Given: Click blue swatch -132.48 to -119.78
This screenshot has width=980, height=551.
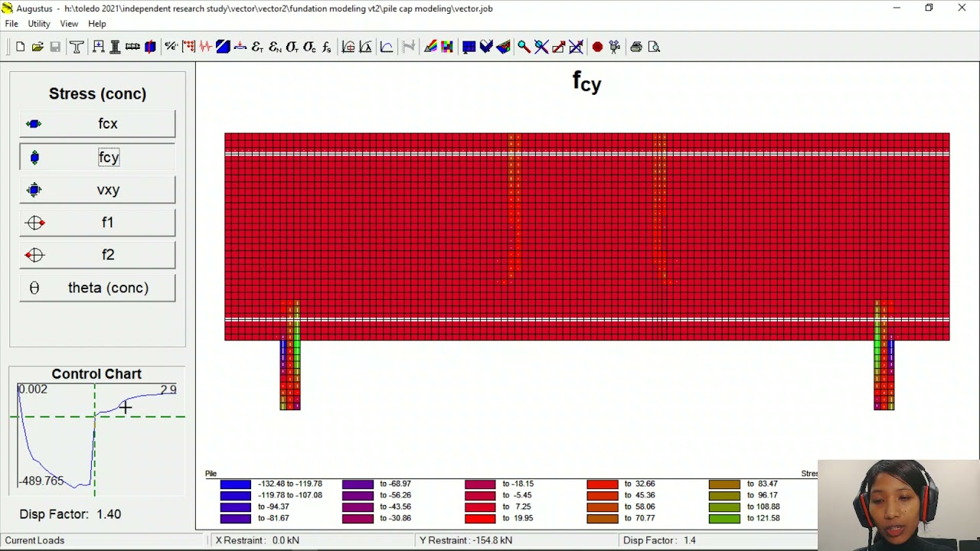Looking at the screenshot, I should pyautogui.click(x=235, y=484).
